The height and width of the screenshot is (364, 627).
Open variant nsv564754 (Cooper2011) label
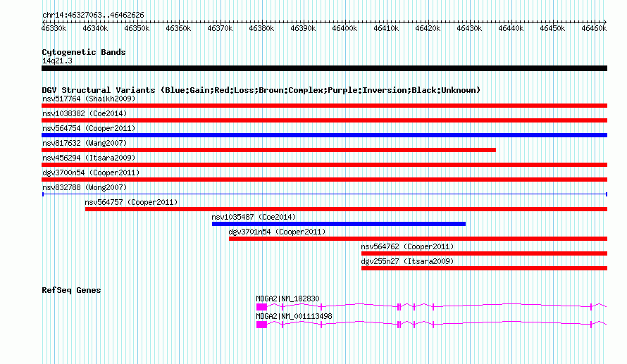point(89,128)
